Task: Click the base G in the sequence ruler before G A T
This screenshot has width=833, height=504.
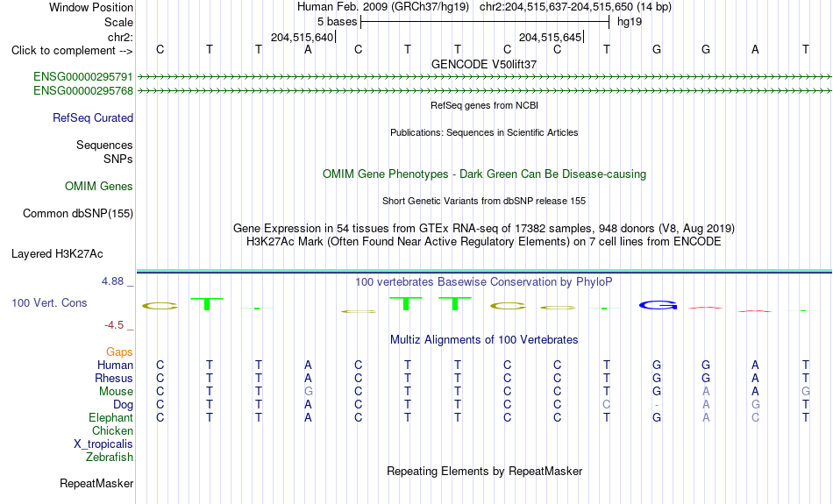Action: (657, 50)
